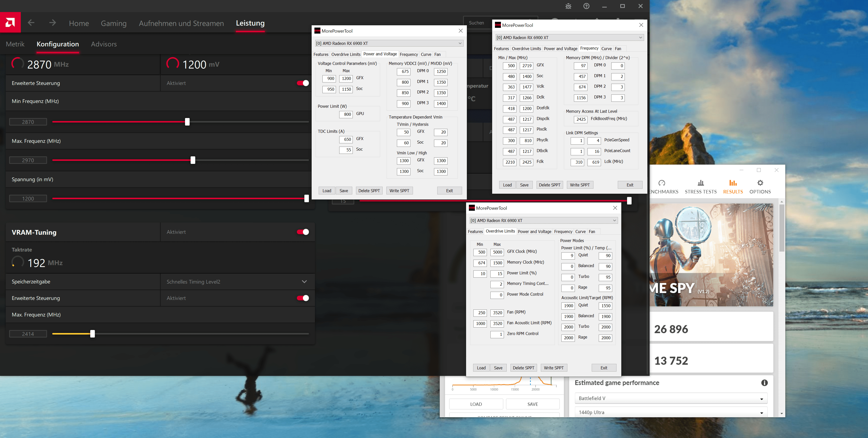The image size is (868, 438).
Task: Click Save in Overdrive Limits window
Action: [498, 368]
